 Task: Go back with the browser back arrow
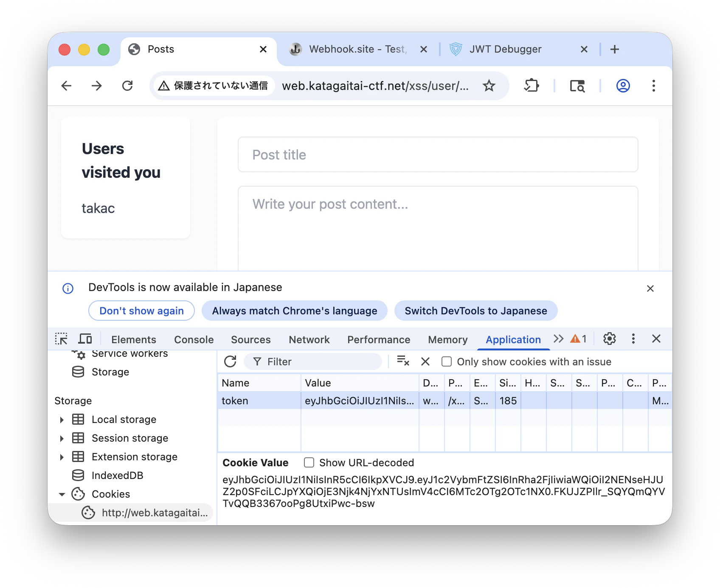(x=66, y=86)
